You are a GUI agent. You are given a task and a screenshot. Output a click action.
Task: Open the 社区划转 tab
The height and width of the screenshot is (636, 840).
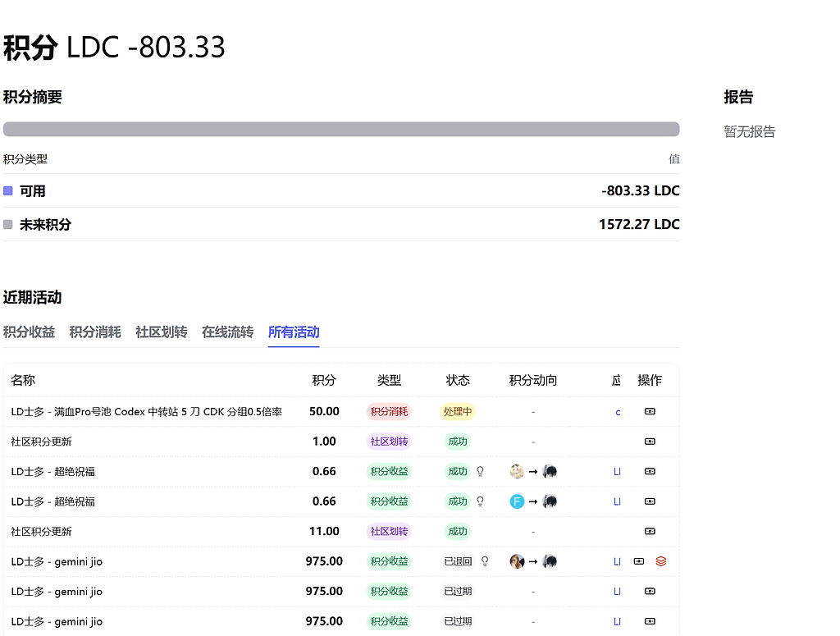[162, 332]
